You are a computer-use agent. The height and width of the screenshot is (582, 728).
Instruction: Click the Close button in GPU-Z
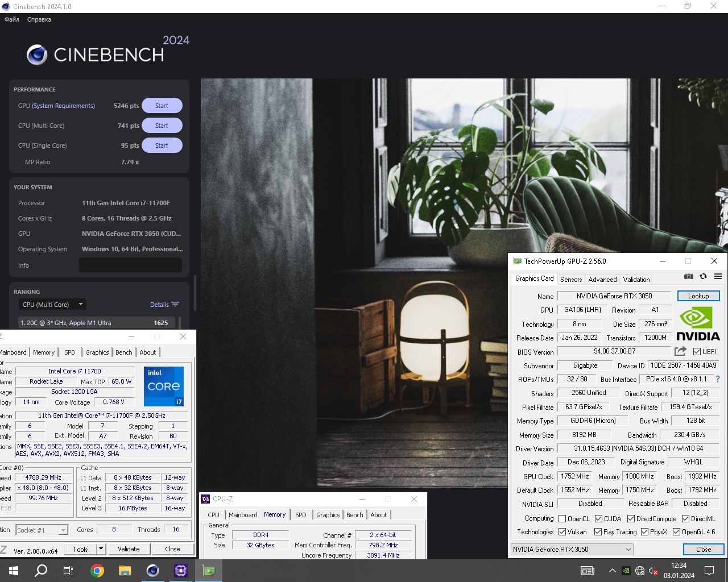704,550
